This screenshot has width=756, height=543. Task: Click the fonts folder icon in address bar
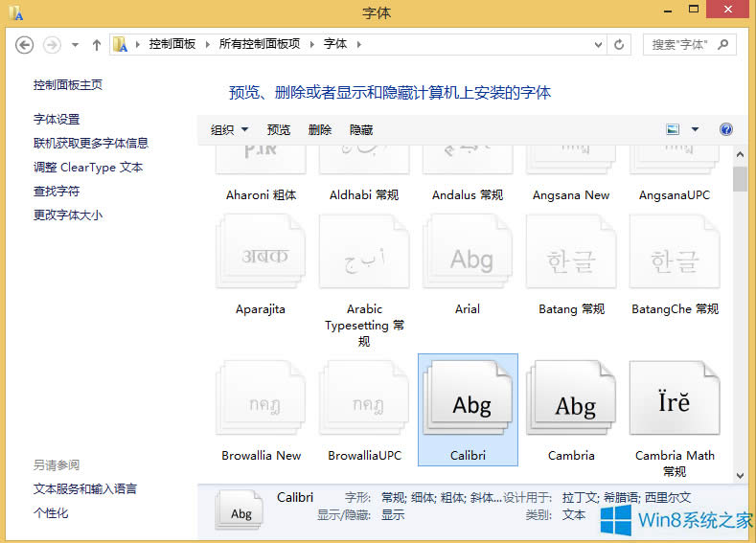point(121,44)
